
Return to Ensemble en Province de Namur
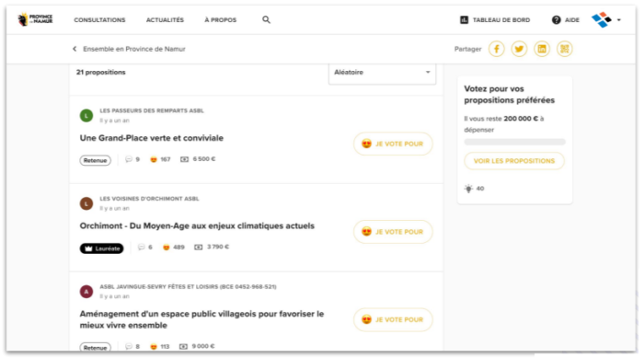pos(134,49)
